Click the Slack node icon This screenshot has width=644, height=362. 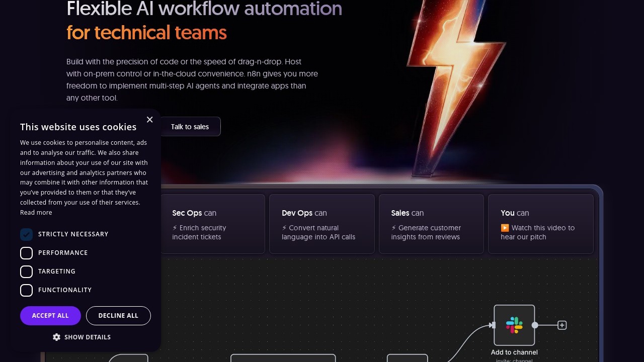tap(514, 325)
